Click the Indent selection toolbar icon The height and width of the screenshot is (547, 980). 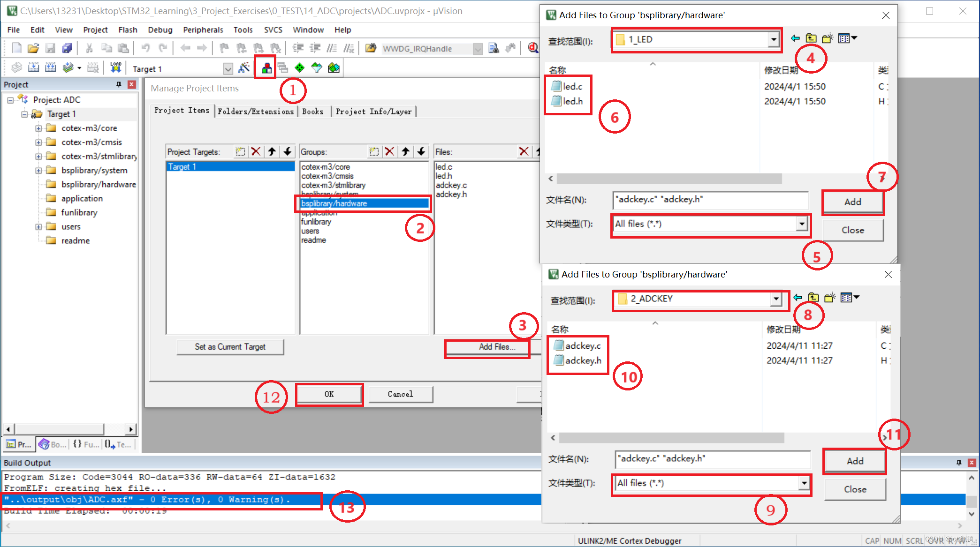pyautogui.click(x=297, y=48)
